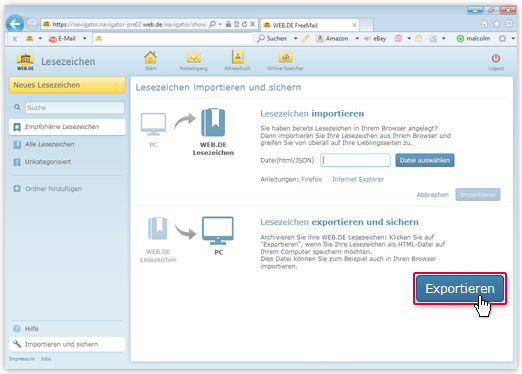Click the highlighter pencil toolbar icon
Viewport: 522px width, 374px height.
pos(305,39)
